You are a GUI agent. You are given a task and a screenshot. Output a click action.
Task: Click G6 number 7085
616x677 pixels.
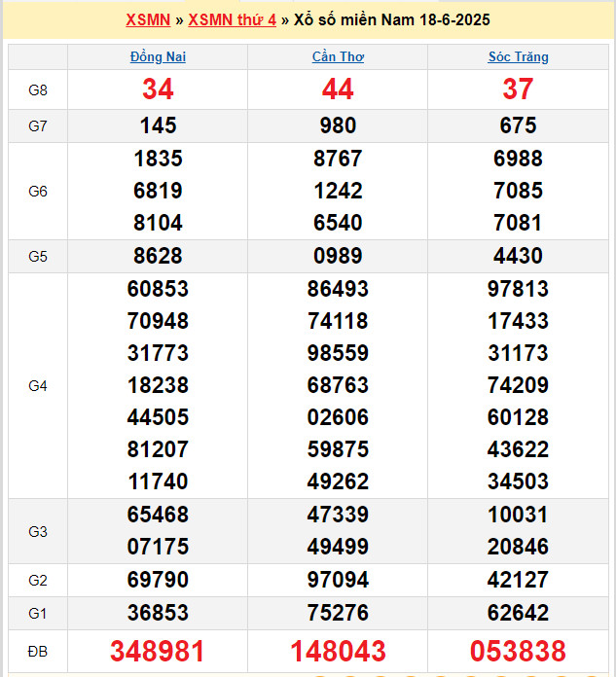click(518, 191)
